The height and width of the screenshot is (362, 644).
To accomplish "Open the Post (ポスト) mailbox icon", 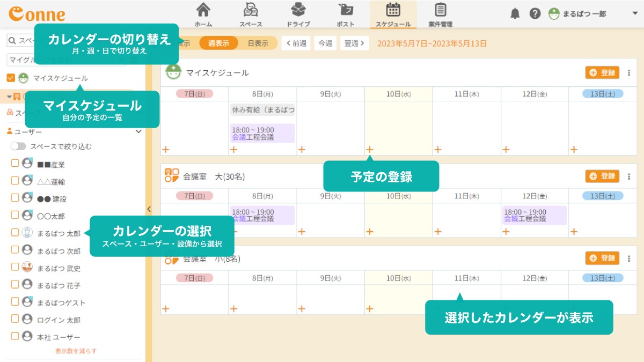I will tap(345, 11).
